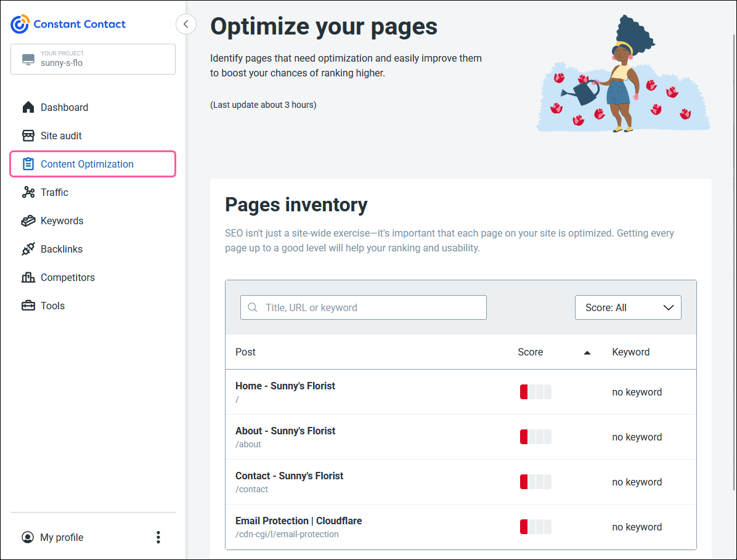This screenshot has width=737, height=560.
Task: Open the Site audit menu item
Action: coord(92,136)
